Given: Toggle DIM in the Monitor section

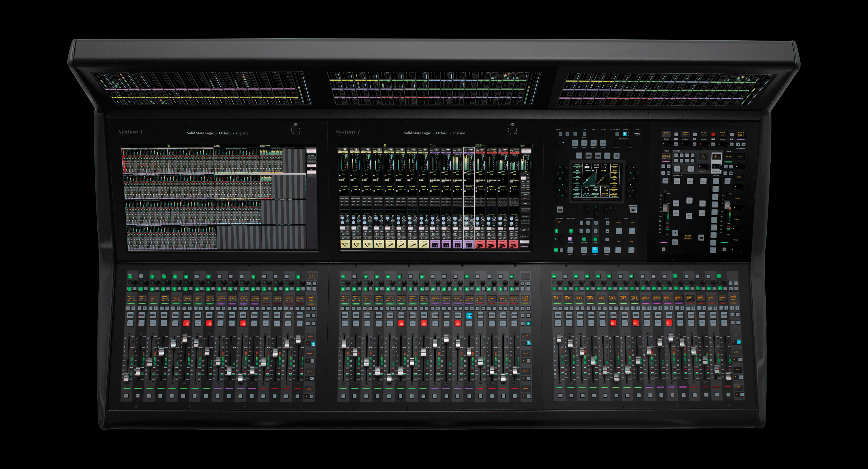Looking at the screenshot, I should tap(678, 169).
